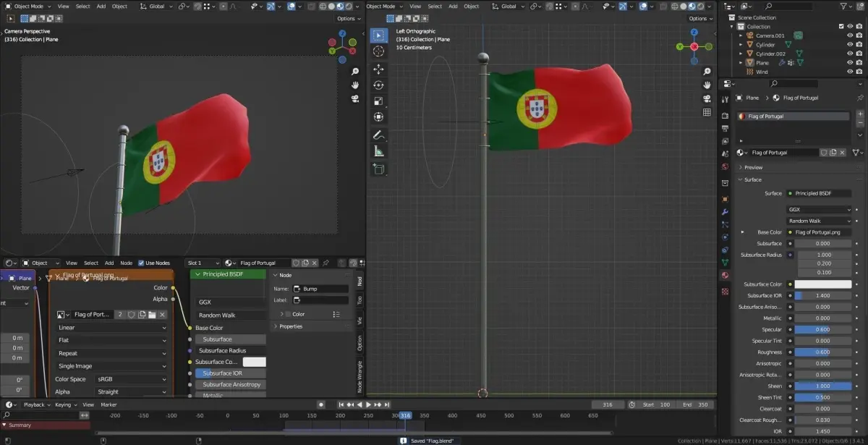Select the Transform tool in right viewport
This screenshot has width=868, height=445.
(x=379, y=116)
